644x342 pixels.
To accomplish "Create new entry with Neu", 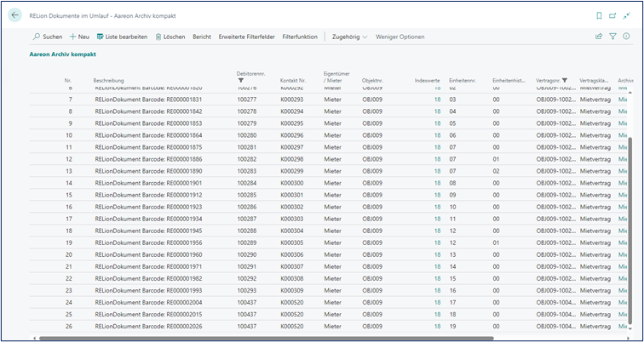I will pos(79,37).
